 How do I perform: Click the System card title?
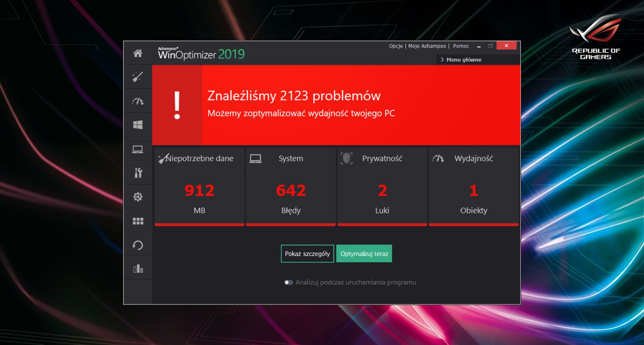click(x=291, y=158)
